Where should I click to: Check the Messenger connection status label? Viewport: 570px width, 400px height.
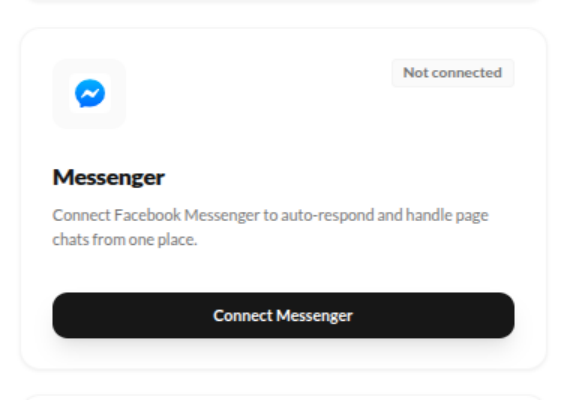tap(453, 73)
